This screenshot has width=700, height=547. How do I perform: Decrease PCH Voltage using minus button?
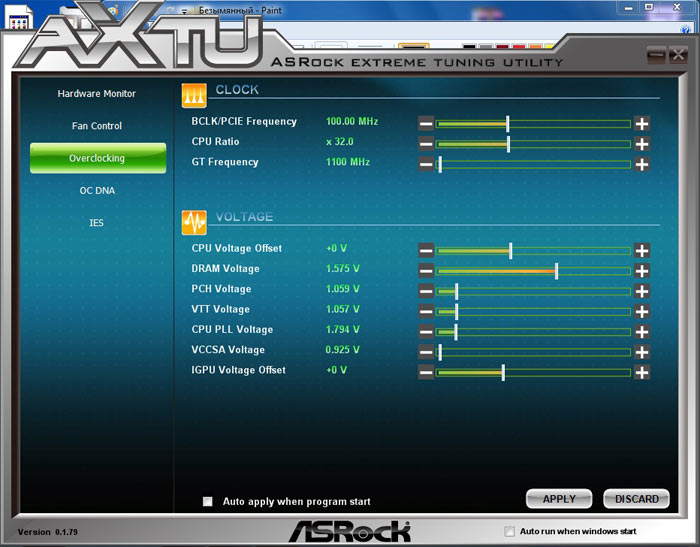click(x=426, y=291)
